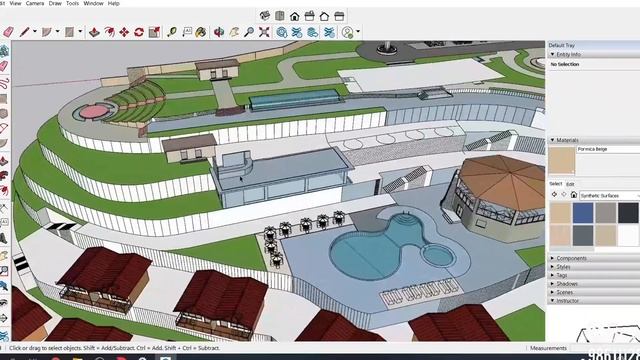640x360 pixels.
Task: Switch to Iso view
Action: pyautogui.click(x=265, y=16)
